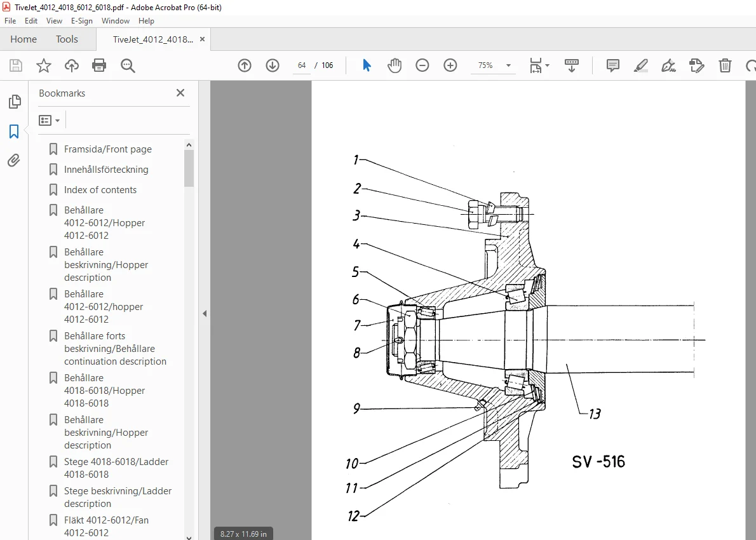Print the document with printer icon
This screenshot has height=540, width=756.
(99, 65)
